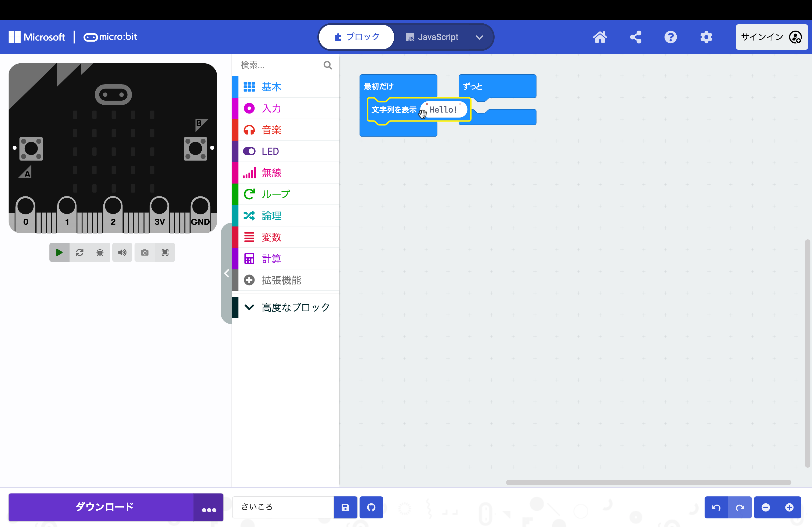Image resolution: width=812 pixels, height=527 pixels.
Task: Expand the JavaScript language dropdown arrow
Action: (479, 37)
